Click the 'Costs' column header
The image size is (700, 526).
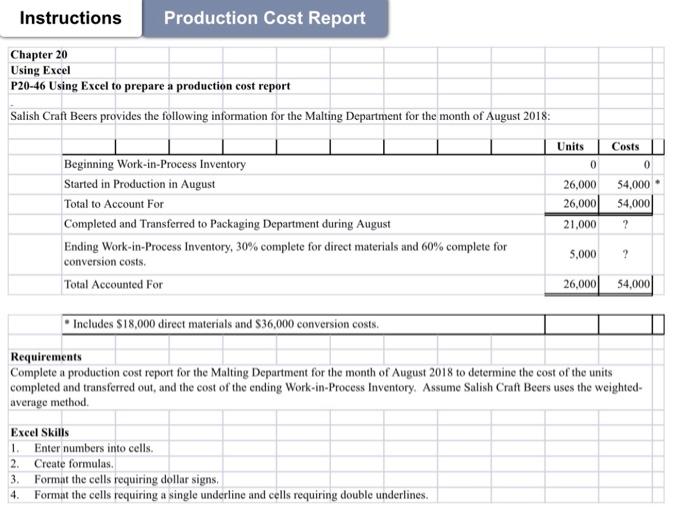pyautogui.click(x=625, y=146)
